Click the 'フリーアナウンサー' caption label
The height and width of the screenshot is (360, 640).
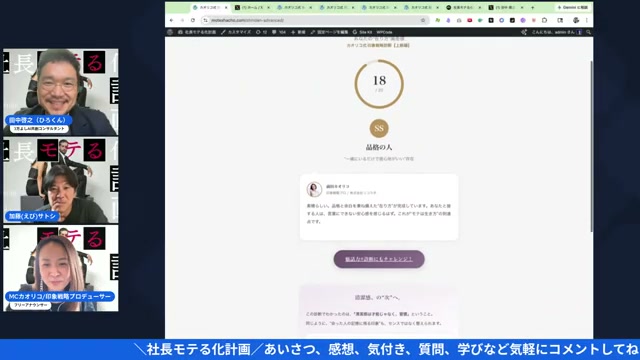coord(31,305)
